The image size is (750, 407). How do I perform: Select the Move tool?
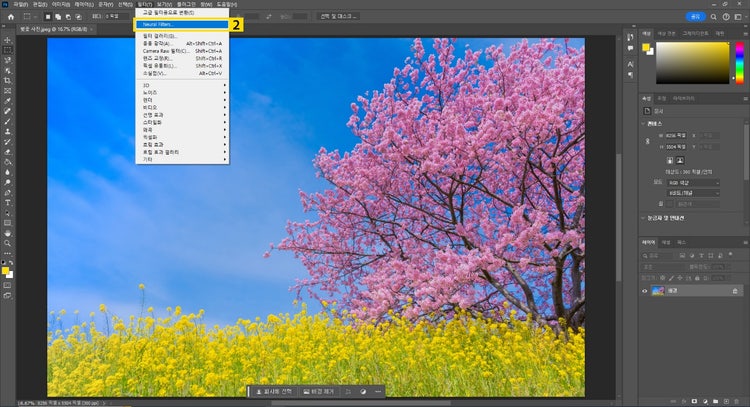coord(7,39)
